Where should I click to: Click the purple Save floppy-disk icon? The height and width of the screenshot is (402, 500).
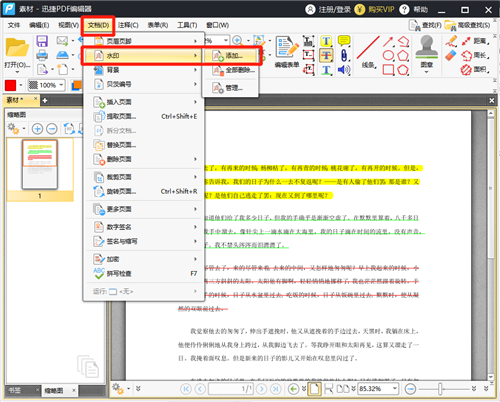point(42,41)
